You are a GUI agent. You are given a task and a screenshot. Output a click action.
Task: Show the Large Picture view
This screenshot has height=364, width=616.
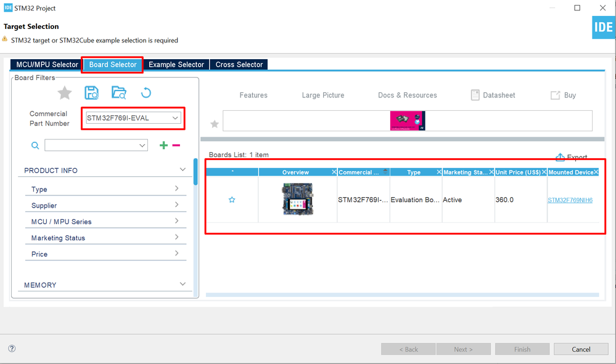pos(323,95)
